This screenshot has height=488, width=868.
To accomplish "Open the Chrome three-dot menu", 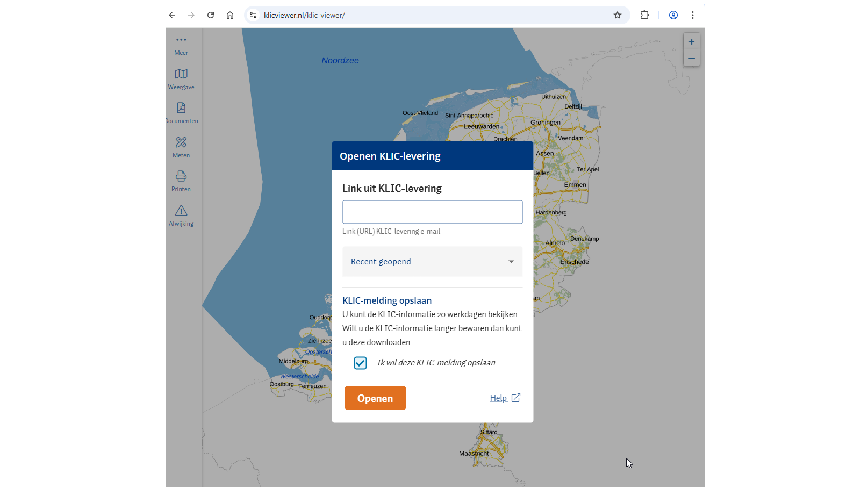I will (693, 15).
